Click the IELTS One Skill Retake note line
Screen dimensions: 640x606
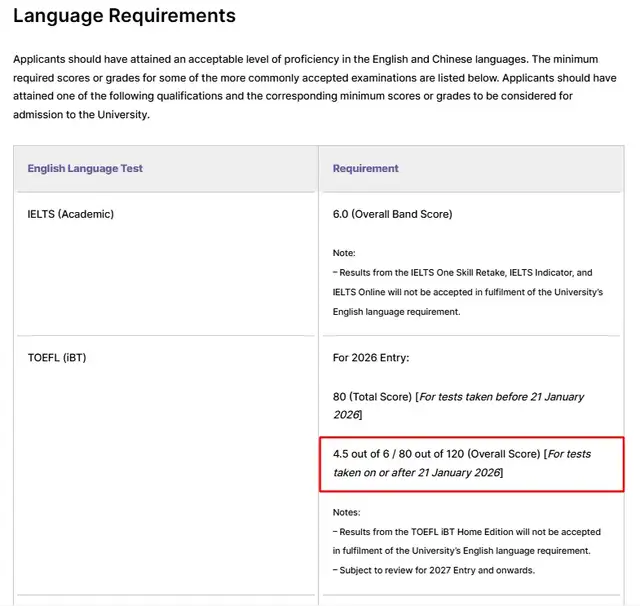(462, 272)
